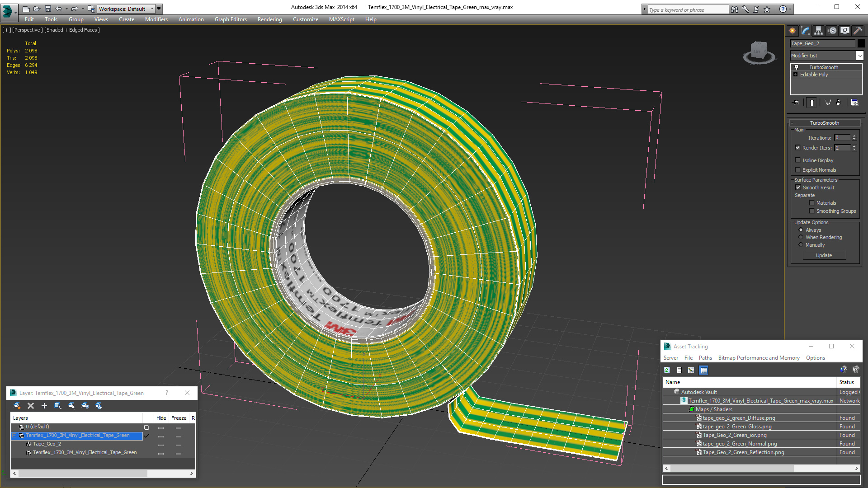The image size is (868, 488).
Task: Open the Utilities hammer panel tab
Action: pyautogui.click(x=858, y=31)
